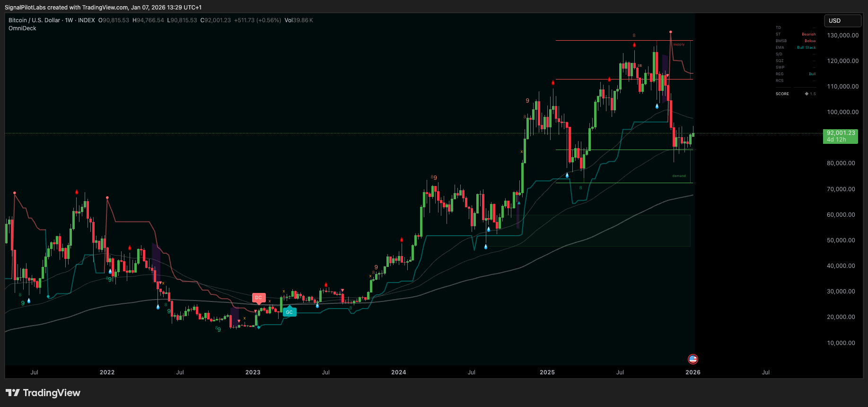Image resolution: width=868 pixels, height=407 pixels.
Task: Click the red DC death cross marker
Action: (258, 298)
